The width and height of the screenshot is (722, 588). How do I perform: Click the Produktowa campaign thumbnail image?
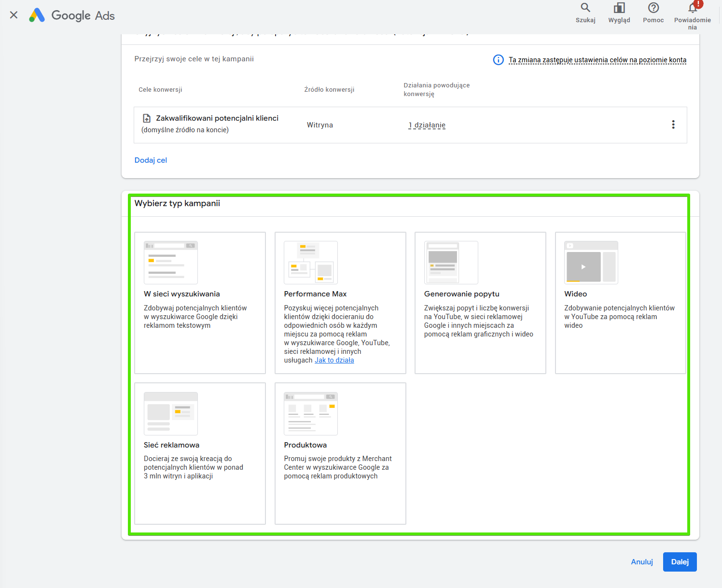(x=311, y=414)
